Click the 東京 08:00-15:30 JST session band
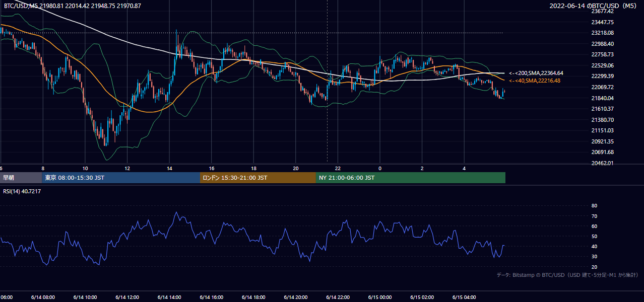Image resolution: width=644 pixels, height=302 pixels. click(x=121, y=178)
